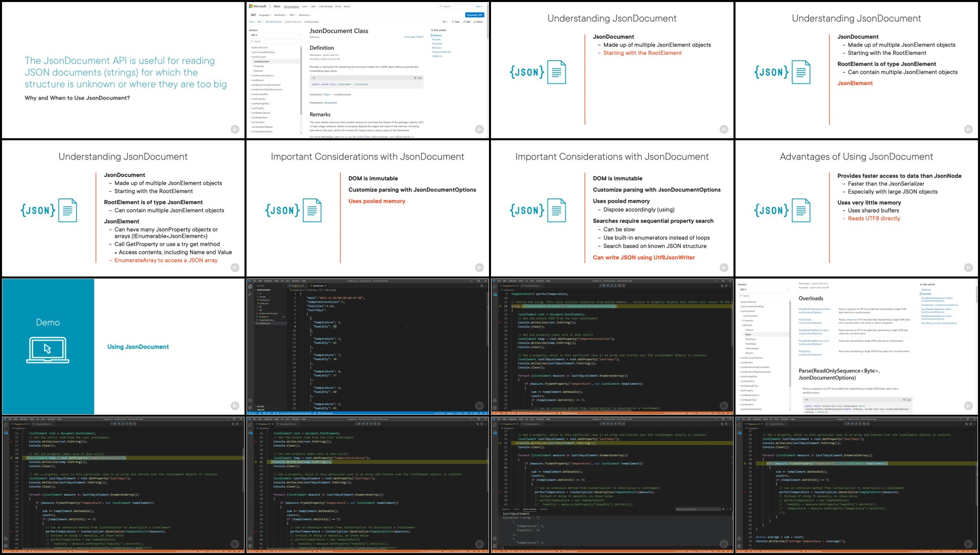
Task: Click the Download .NET button
Action: click(x=475, y=15)
